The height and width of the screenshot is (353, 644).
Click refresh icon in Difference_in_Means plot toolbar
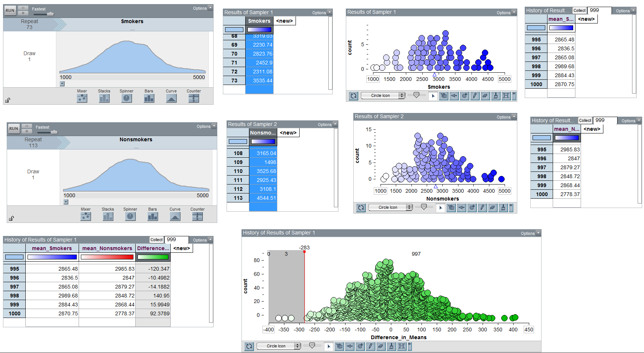point(249,346)
